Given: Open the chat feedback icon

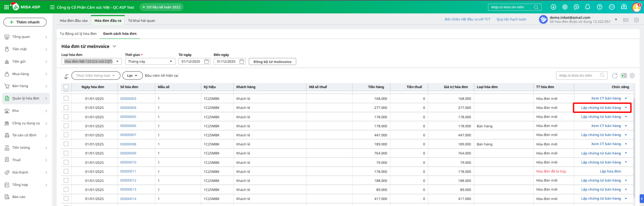Looking at the screenshot, I should (576, 7).
